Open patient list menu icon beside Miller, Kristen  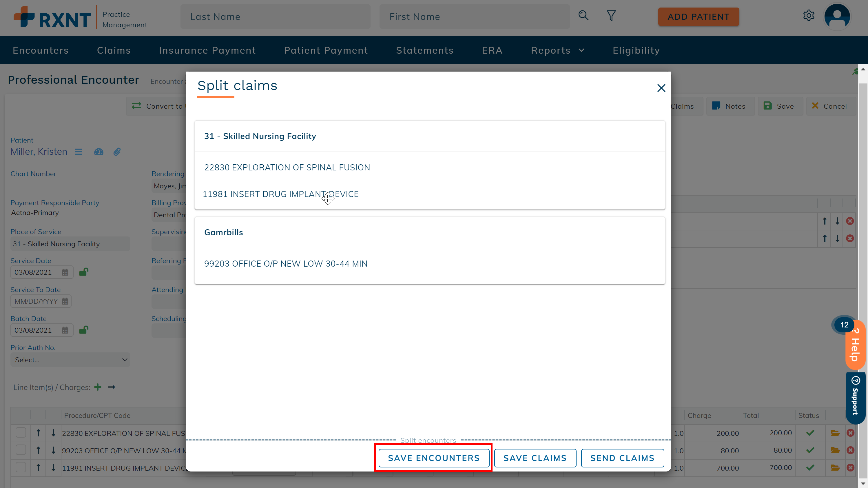[x=79, y=152]
